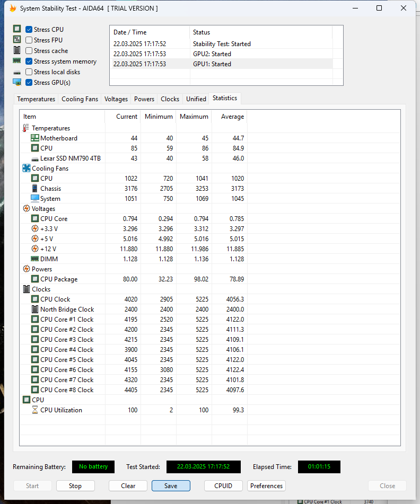Click the AIDA64 flame icon in title bar

(13, 8)
